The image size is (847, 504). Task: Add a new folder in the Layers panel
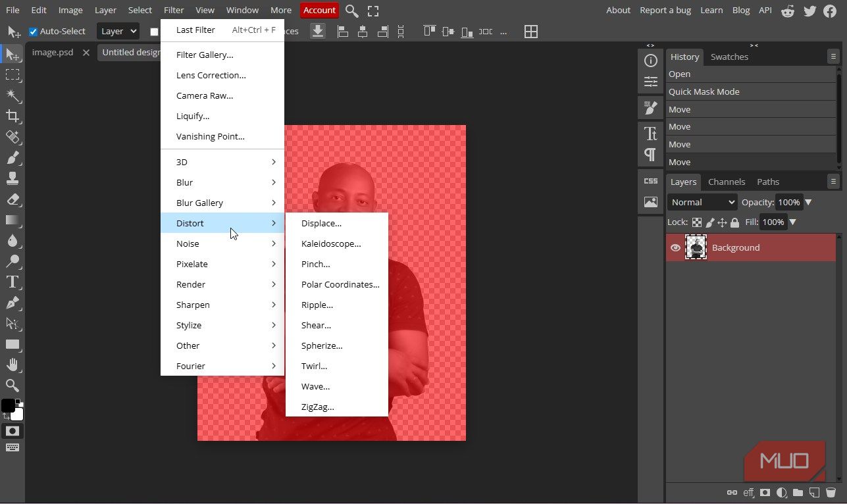click(798, 492)
